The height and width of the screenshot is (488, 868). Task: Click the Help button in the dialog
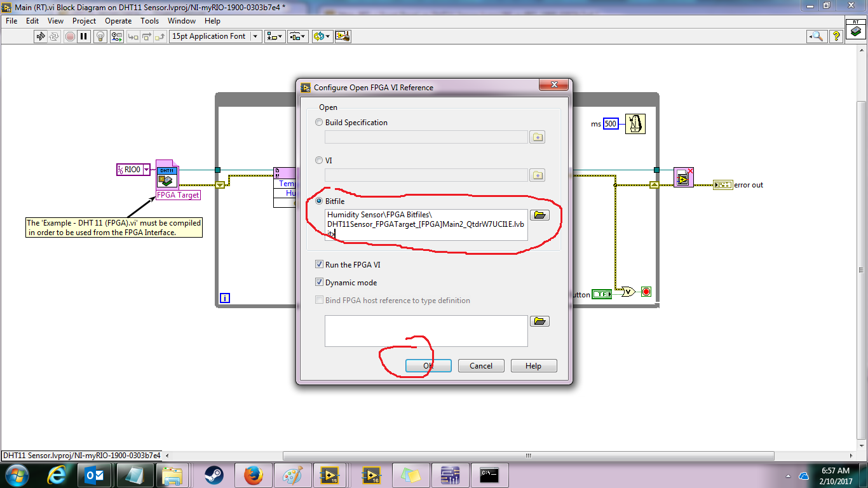click(x=534, y=365)
